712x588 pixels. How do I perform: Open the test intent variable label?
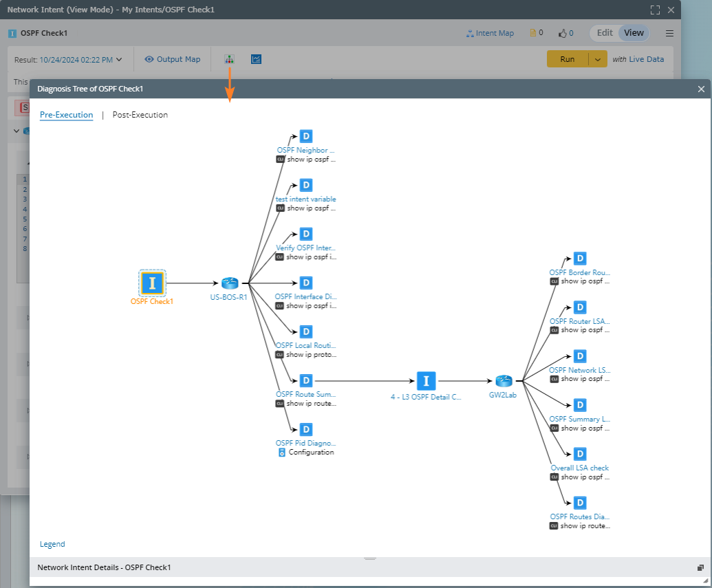(305, 199)
